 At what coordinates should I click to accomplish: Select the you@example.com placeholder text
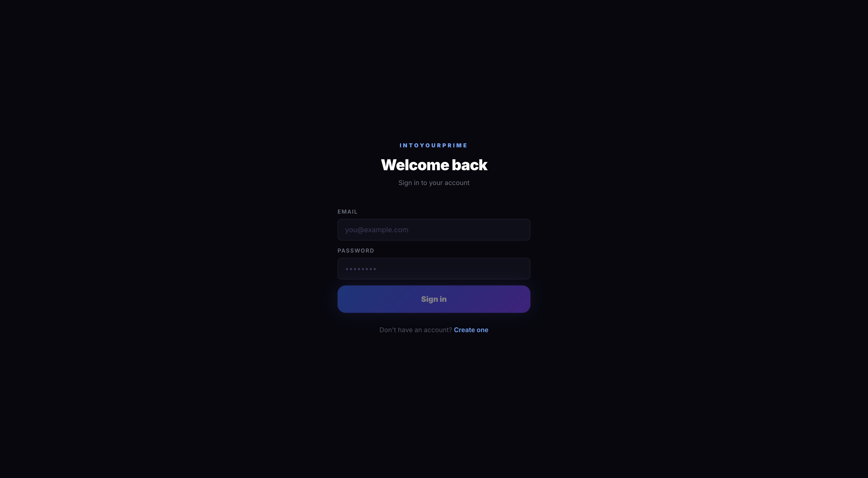[376, 230]
